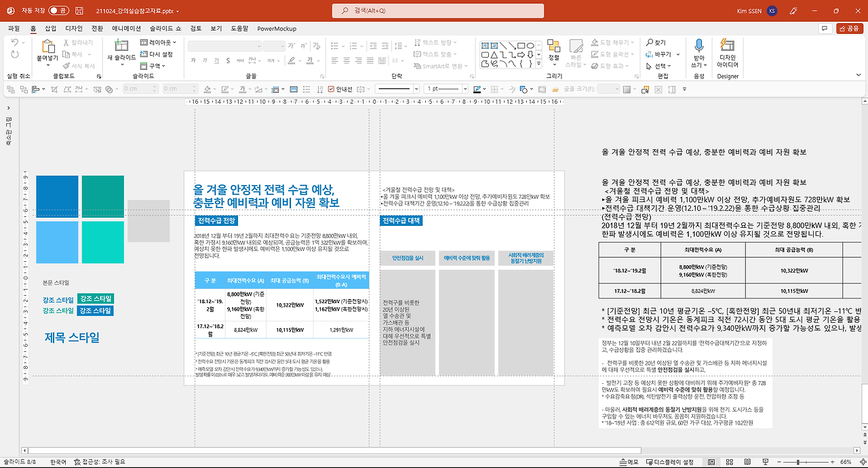Select the 전력수급 대책 label on slide
This screenshot has width=868, height=468.
[401, 220]
